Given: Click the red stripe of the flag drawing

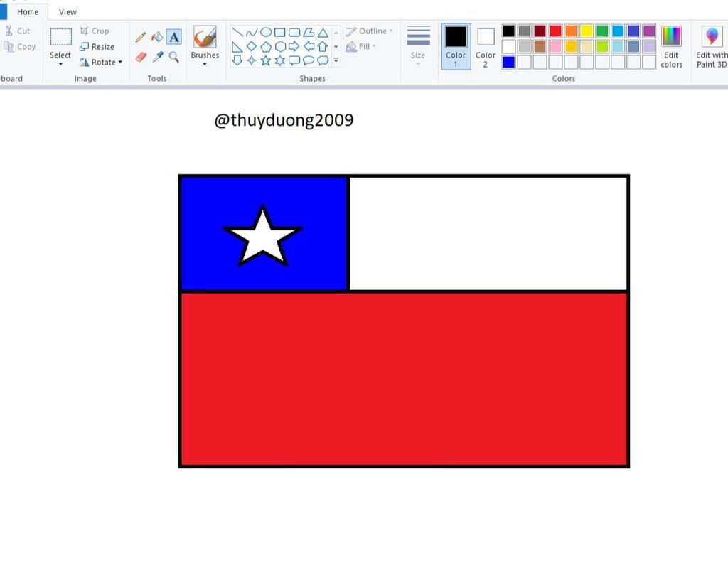Looking at the screenshot, I should tap(404, 379).
